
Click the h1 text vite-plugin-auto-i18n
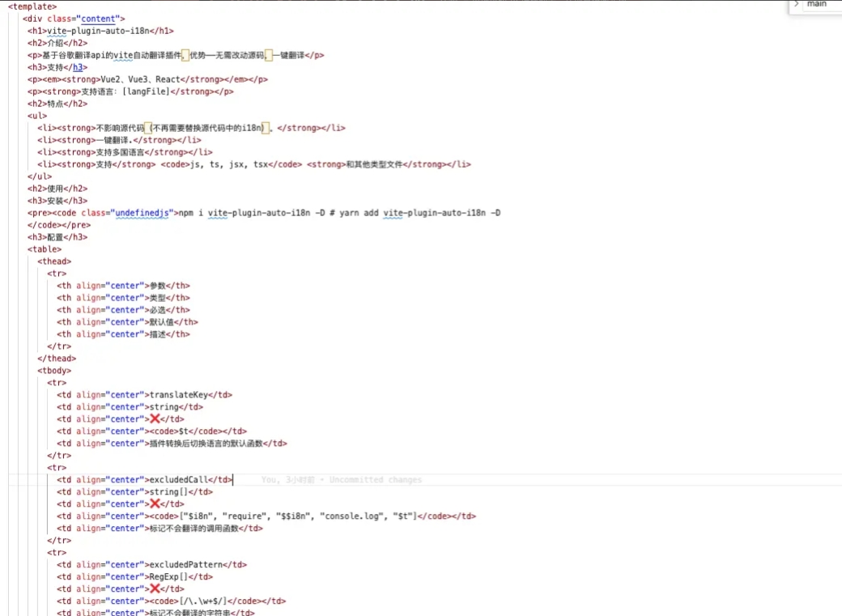point(98,31)
